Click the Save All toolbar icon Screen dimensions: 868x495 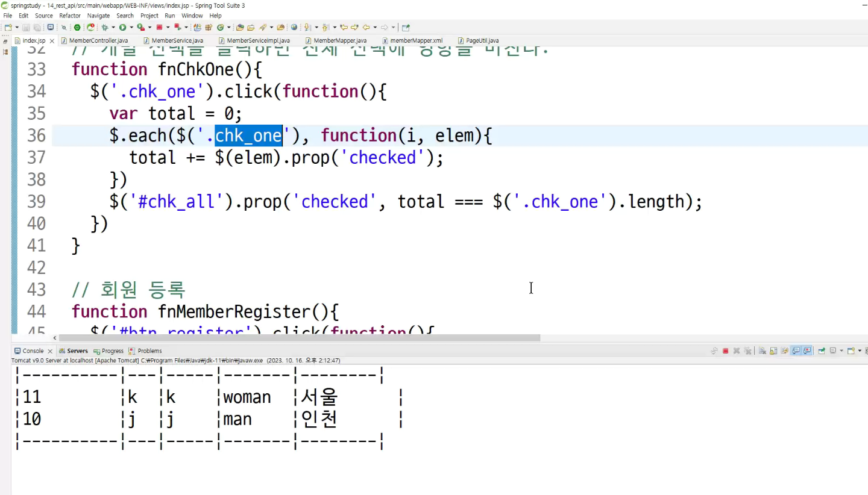pos(37,27)
